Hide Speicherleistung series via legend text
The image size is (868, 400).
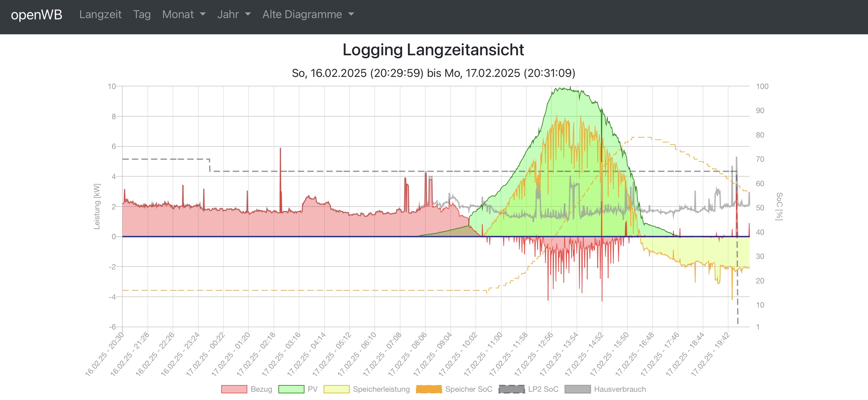[x=381, y=389]
